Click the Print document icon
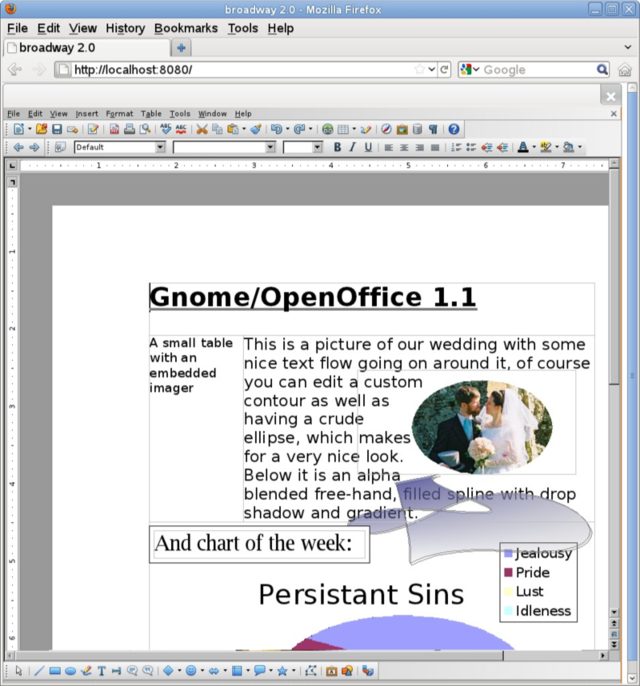This screenshot has width=640, height=686. 130,129
